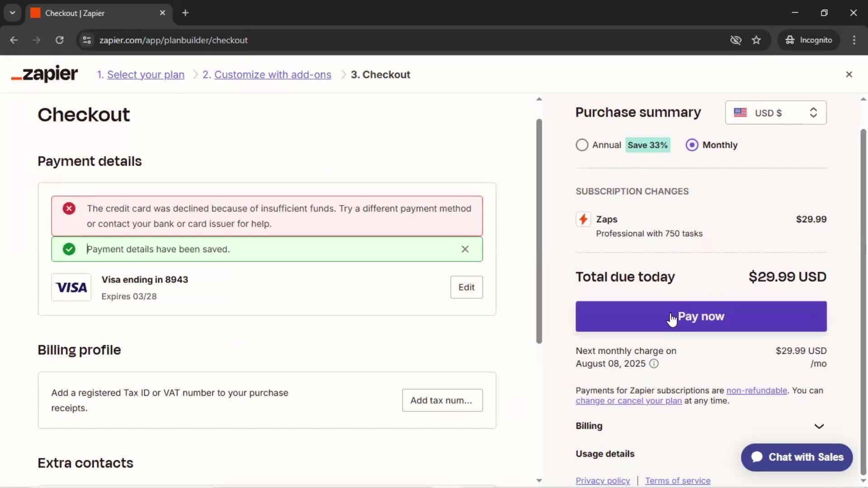The image size is (868, 488).
Task: Click the '$29.99 USD' total amount
Action: point(787,277)
